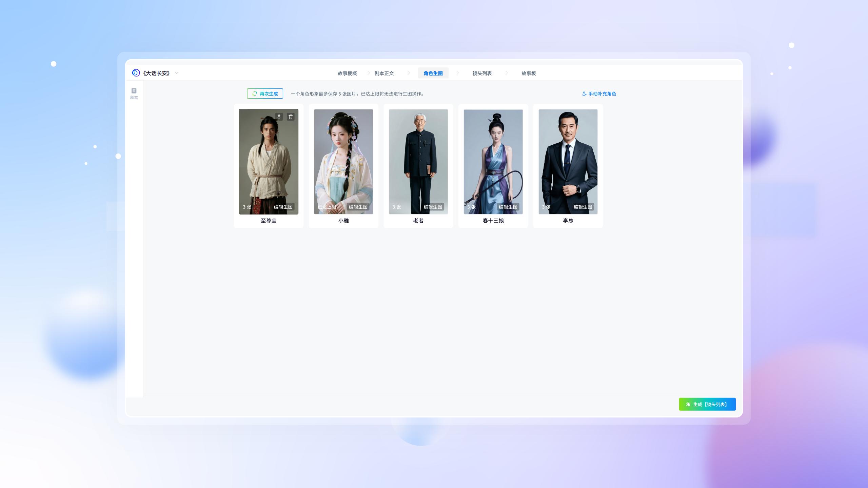Click the app logo beside 《大话长安》

point(136,73)
